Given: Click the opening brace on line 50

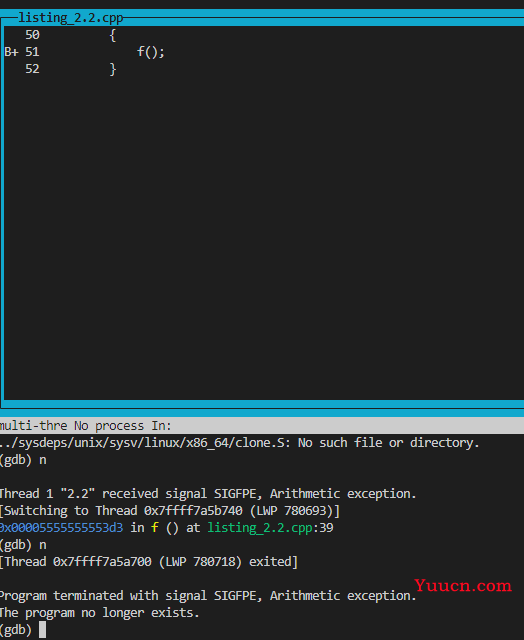Looking at the screenshot, I should 113,35.
